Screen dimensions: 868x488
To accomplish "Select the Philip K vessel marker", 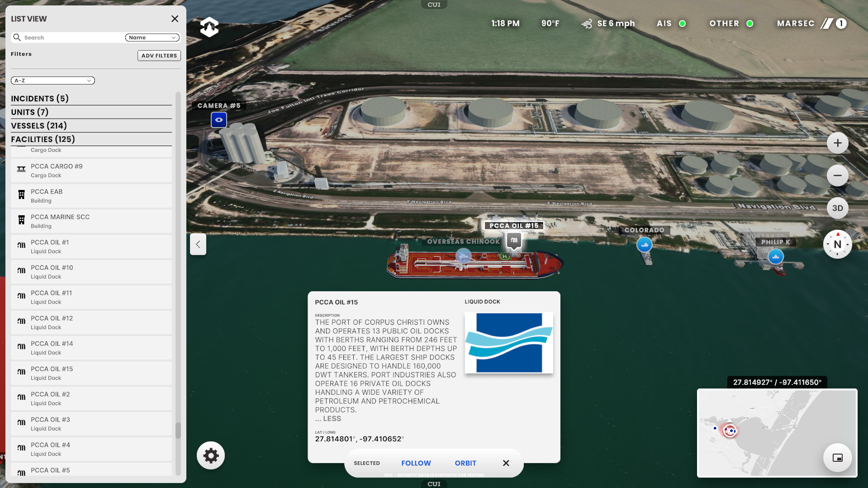I will click(x=775, y=257).
